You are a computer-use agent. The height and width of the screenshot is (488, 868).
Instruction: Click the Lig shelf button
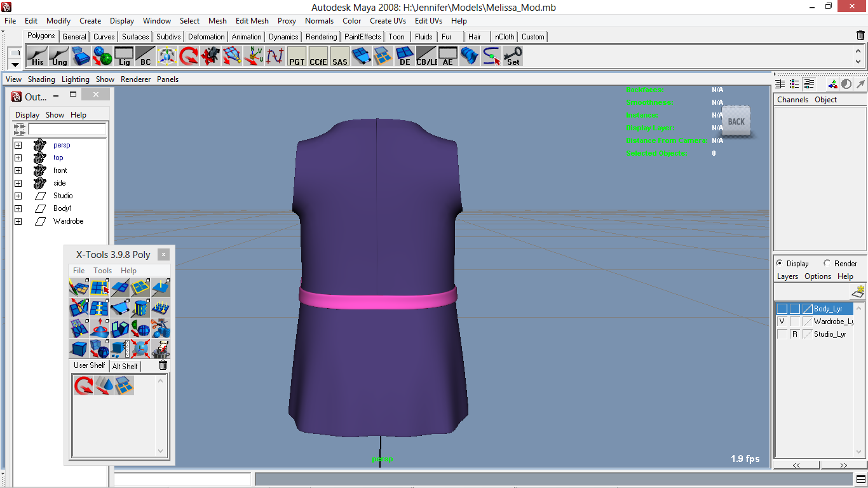[x=124, y=57]
